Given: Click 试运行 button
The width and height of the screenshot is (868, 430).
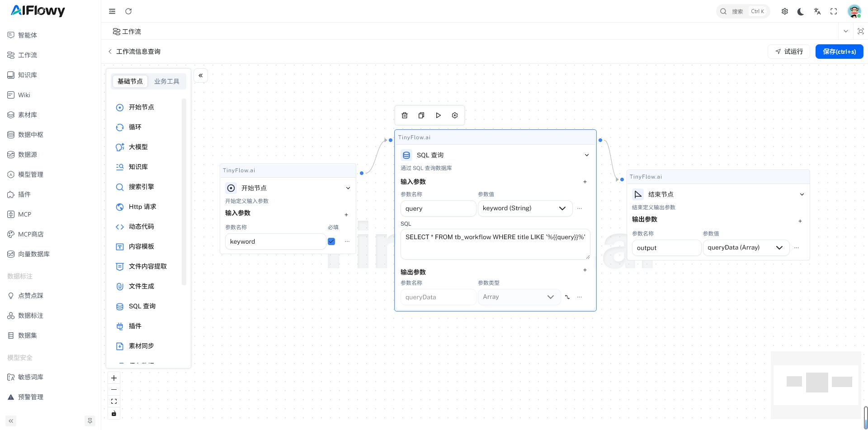Looking at the screenshot, I should tap(789, 52).
